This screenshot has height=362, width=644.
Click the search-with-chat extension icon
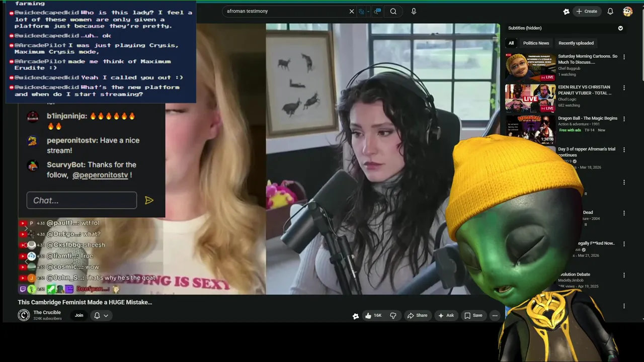pyautogui.click(x=377, y=11)
